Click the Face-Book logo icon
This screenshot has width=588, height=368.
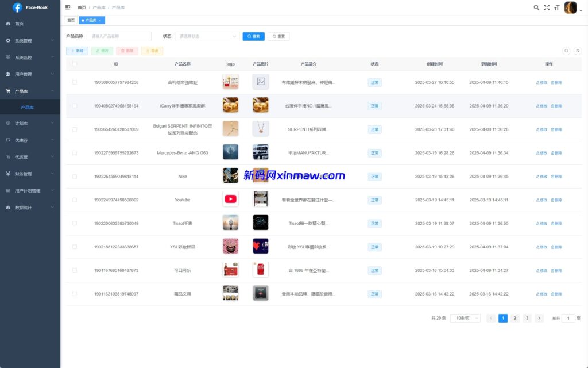[17, 7]
